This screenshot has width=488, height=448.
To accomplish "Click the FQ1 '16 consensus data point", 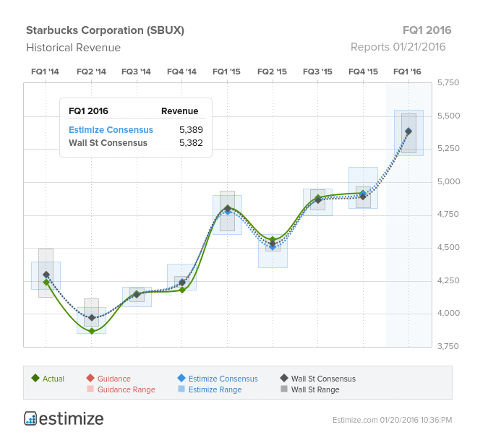I will [x=408, y=132].
